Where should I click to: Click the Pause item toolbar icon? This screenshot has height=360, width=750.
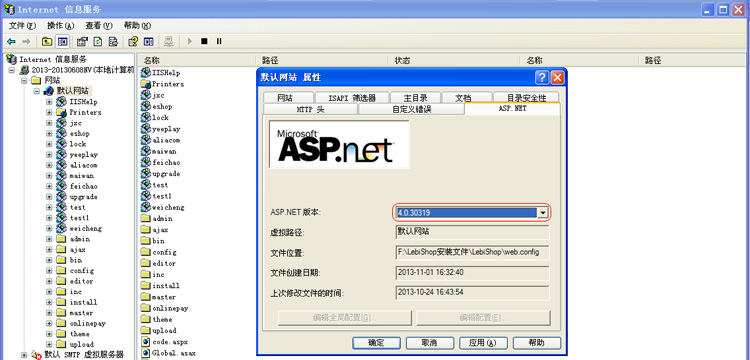click(219, 42)
